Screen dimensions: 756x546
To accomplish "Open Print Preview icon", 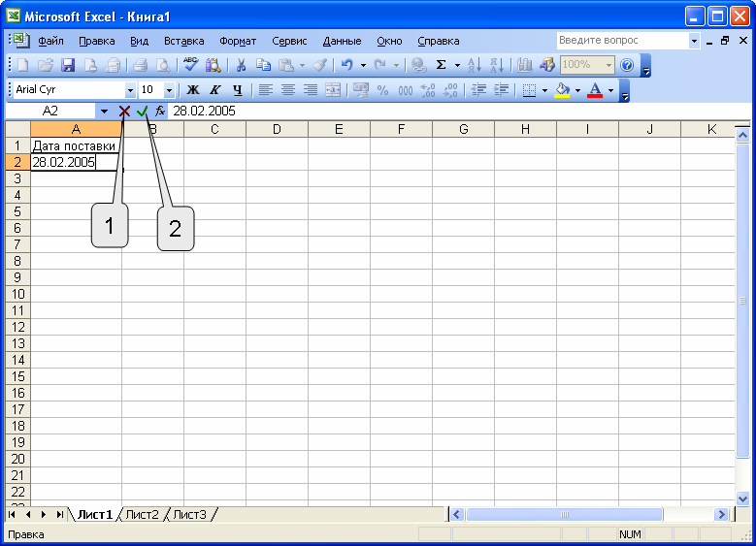I will click(163, 65).
